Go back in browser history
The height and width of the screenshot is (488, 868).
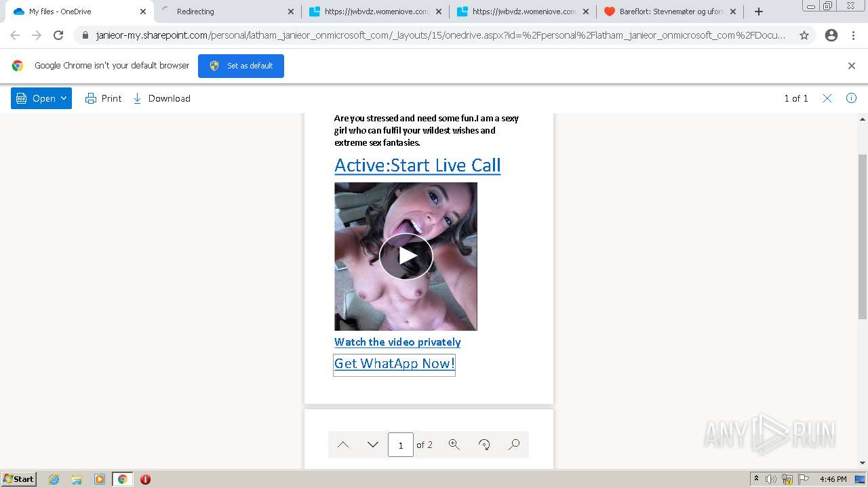(15, 35)
